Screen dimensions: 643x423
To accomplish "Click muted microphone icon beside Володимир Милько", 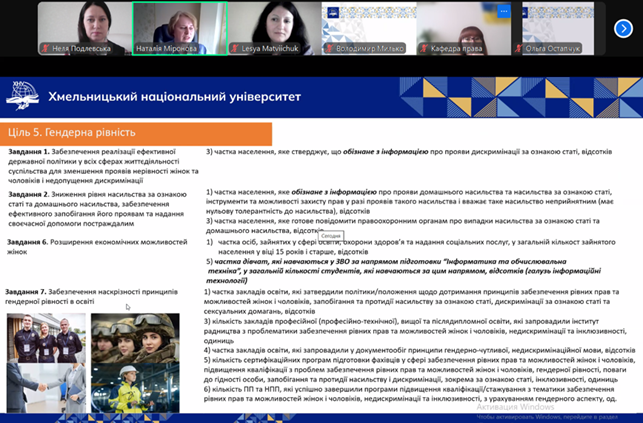I will [x=329, y=48].
